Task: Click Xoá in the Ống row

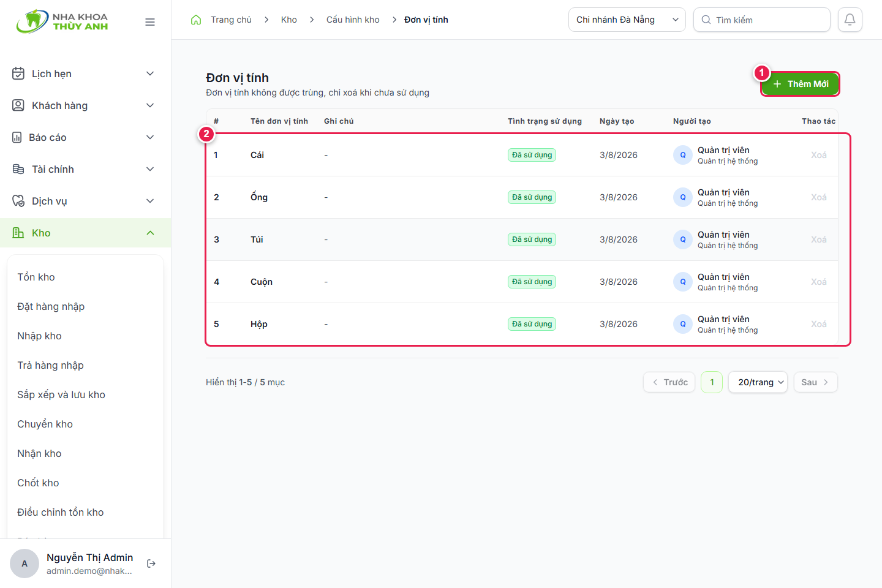Action: (x=819, y=197)
